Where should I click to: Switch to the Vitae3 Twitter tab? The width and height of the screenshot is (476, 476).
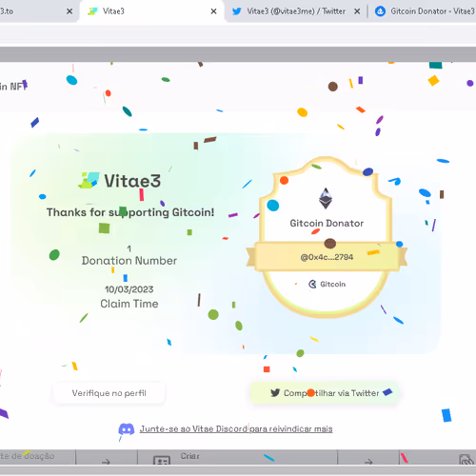(296, 11)
